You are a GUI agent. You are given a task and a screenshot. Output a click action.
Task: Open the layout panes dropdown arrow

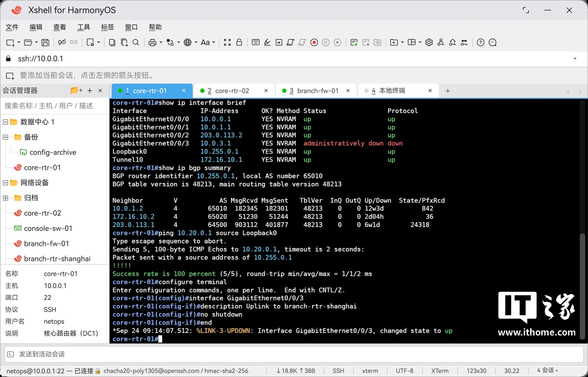point(420,42)
